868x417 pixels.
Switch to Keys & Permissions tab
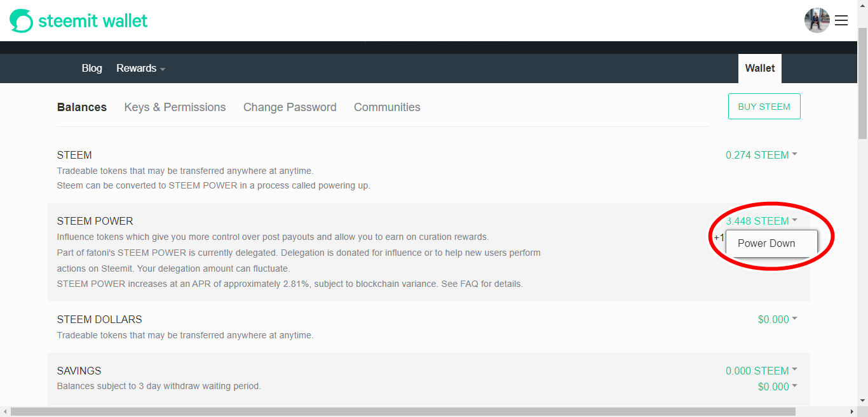click(175, 107)
